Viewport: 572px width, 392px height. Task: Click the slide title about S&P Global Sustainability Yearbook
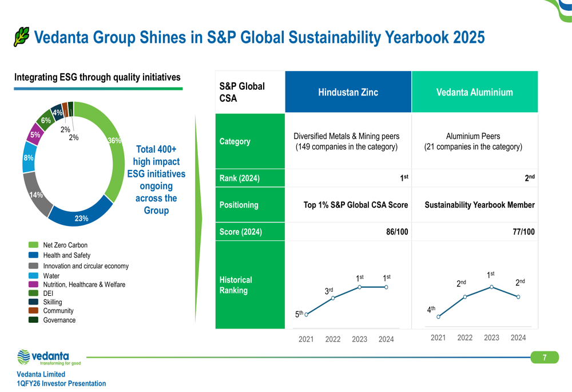click(x=259, y=37)
